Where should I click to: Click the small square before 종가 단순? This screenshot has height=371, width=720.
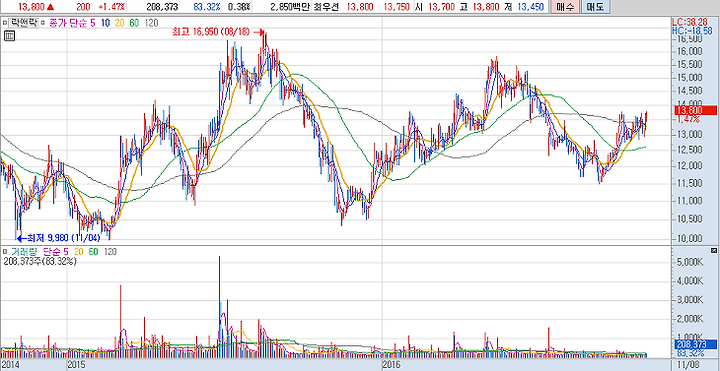tap(42, 22)
